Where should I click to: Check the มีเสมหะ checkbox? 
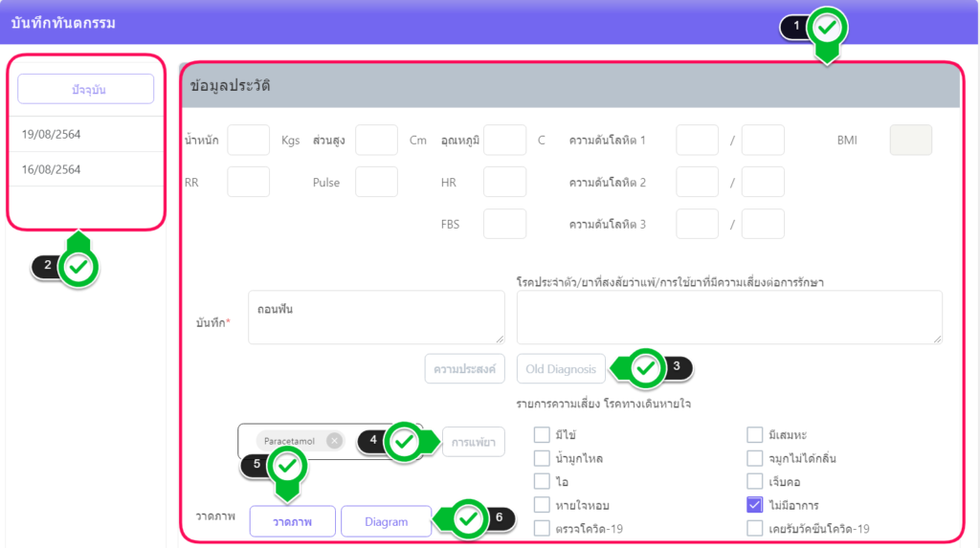pos(755,435)
